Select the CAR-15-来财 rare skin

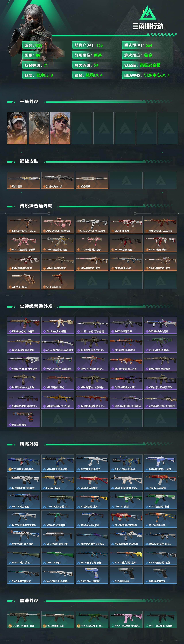[126, 500]
